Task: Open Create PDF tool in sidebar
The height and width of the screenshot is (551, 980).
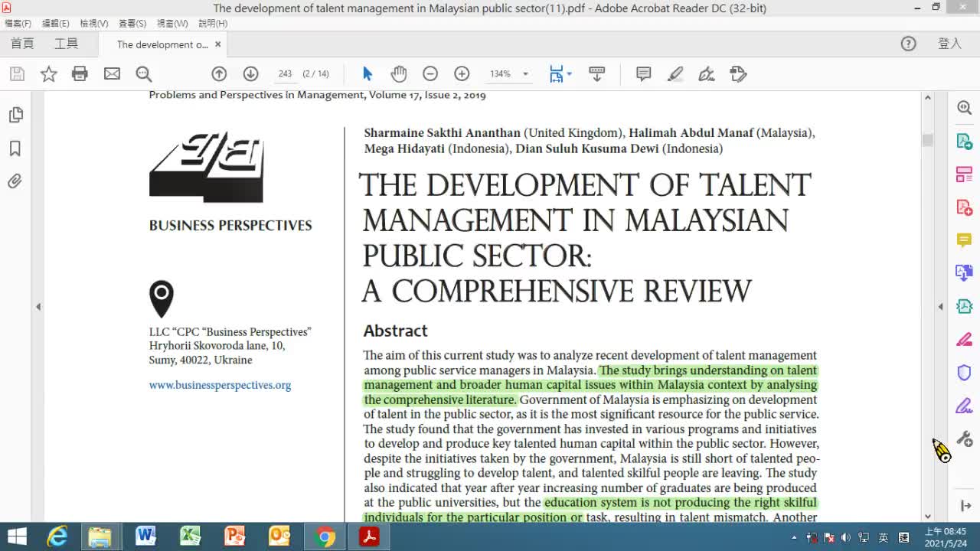Action: coord(965,207)
